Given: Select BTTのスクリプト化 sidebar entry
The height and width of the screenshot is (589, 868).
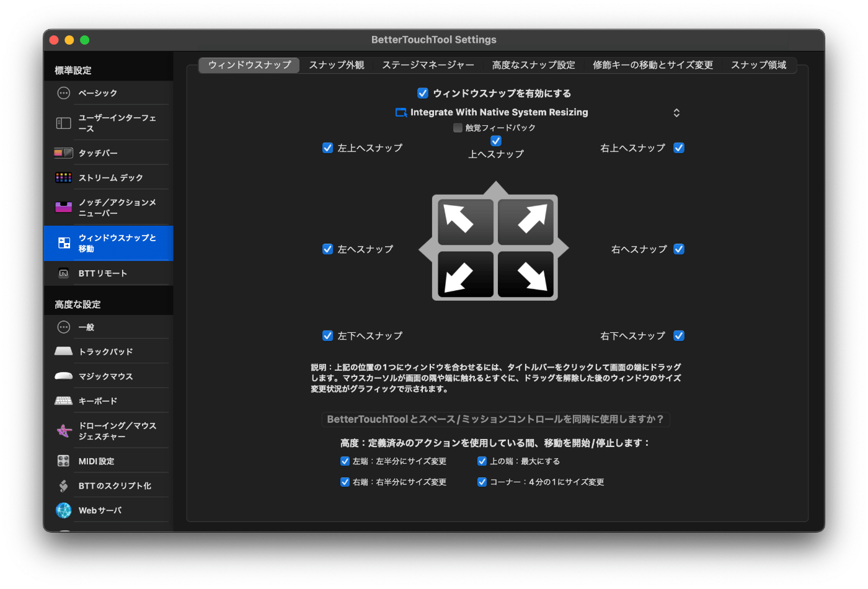Looking at the screenshot, I should 63,485.
